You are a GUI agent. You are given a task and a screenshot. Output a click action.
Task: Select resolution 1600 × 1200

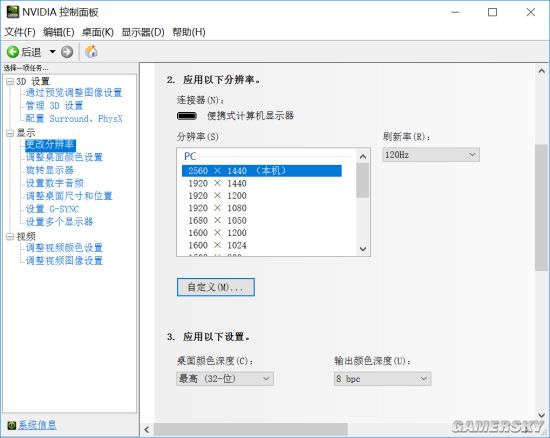[217, 233]
